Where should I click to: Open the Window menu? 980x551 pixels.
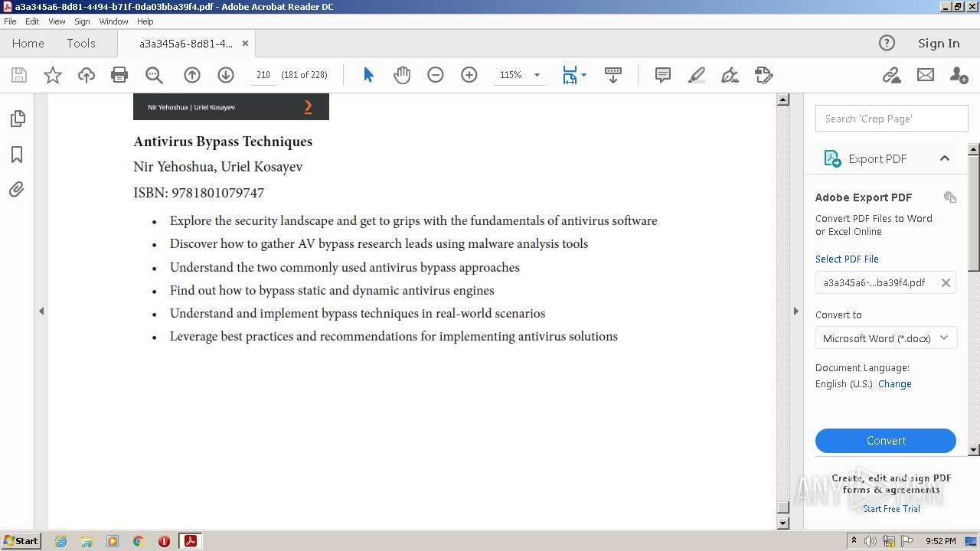click(x=113, y=21)
